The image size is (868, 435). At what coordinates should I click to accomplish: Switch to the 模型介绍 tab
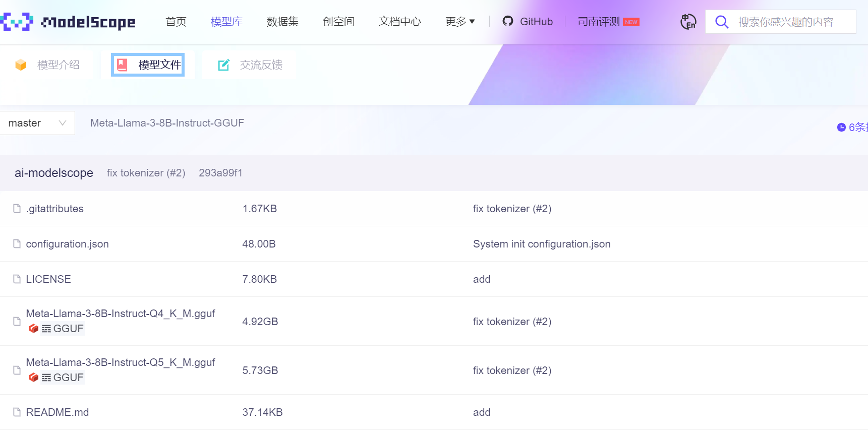pos(48,65)
